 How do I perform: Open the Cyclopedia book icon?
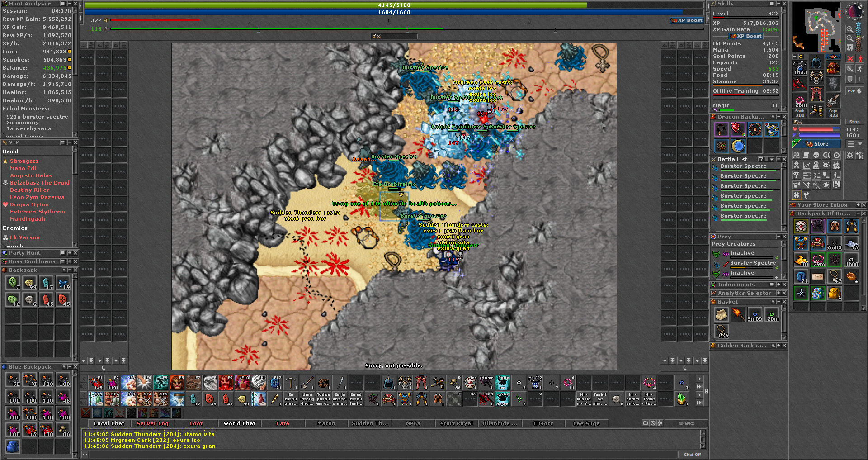coord(797,155)
